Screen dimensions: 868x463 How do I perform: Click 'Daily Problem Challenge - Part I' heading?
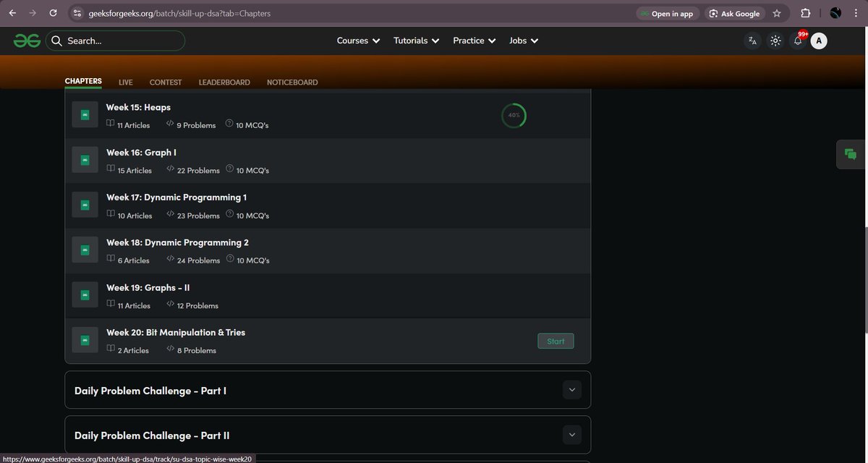150,391
